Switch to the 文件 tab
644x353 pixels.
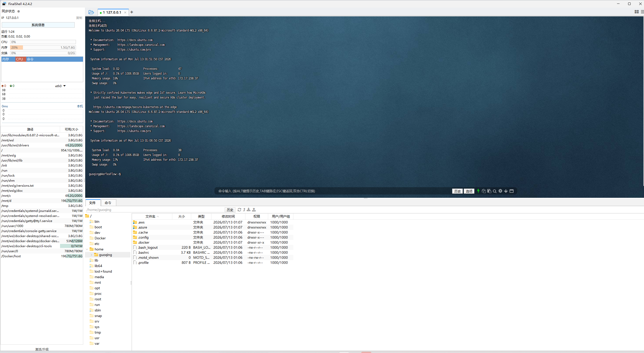(x=93, y=203)
